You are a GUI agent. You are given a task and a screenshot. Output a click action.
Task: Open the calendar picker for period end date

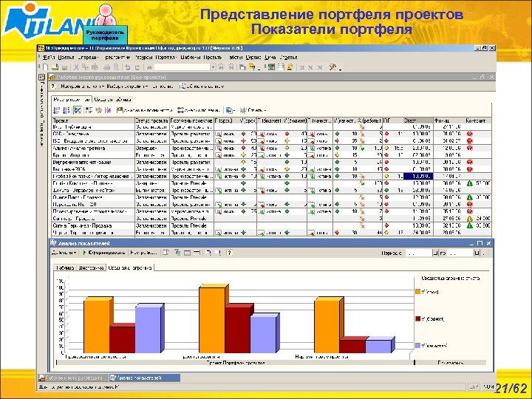point(477,253)
